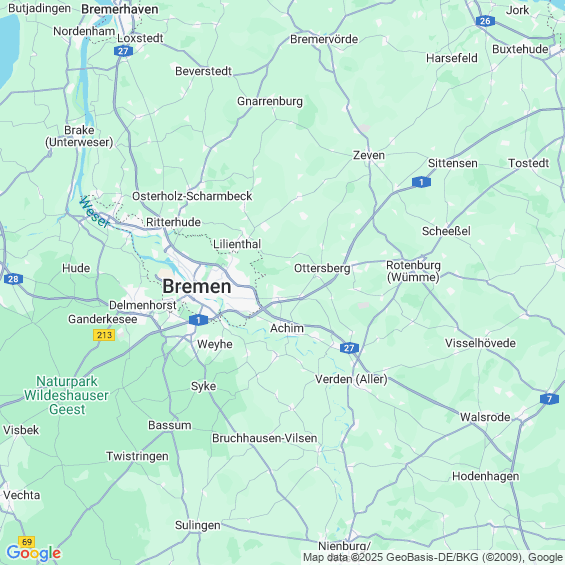The height and width of the screenshot is (565, 565).
Task: Click the A28 highway shield near Hude
Action: (x=14, y=279)
